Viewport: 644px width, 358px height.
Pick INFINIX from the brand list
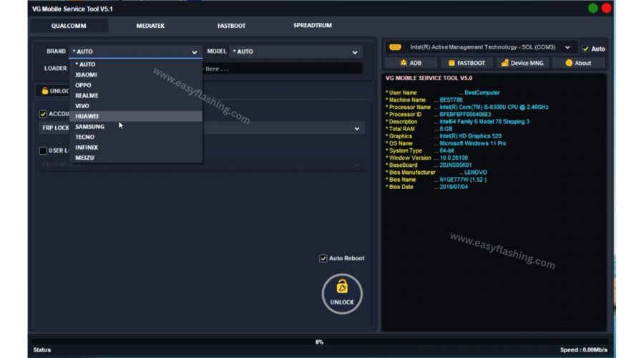click(135, 147)
